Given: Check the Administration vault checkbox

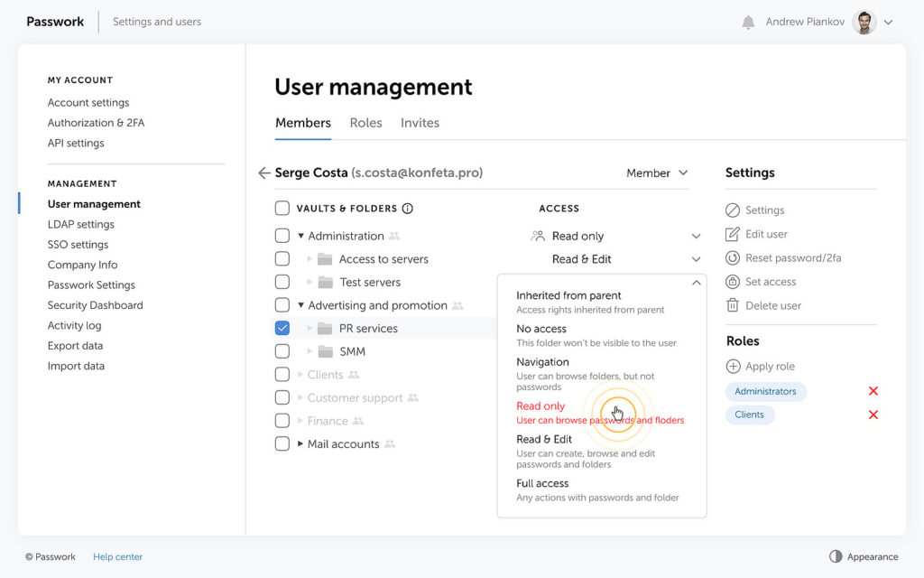Looking at the screenshot, I should [x=282, y=236].
